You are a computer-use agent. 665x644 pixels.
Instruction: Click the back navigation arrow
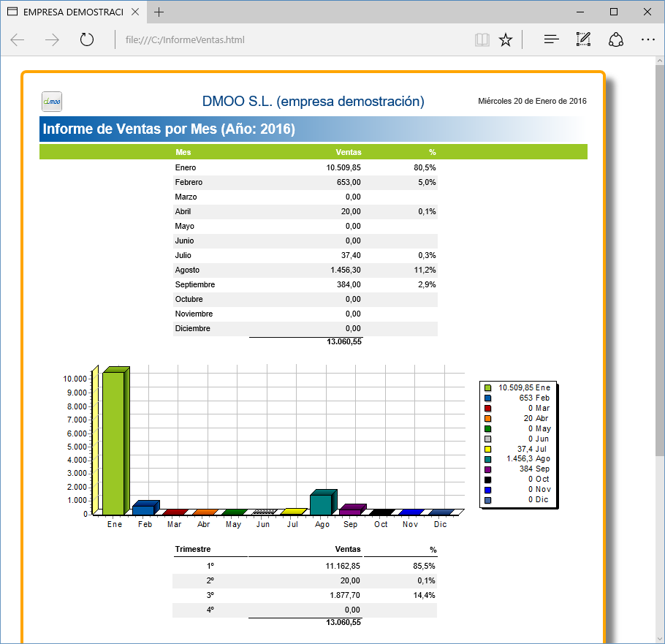tap(16, 39)
